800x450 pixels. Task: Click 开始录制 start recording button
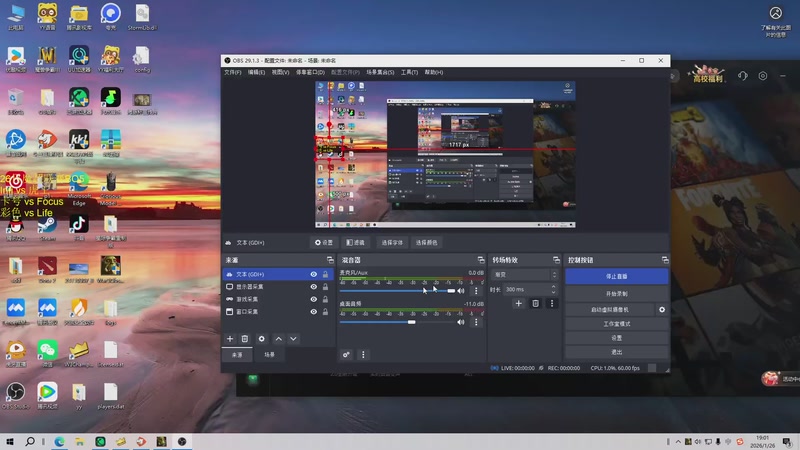(616, 294)
